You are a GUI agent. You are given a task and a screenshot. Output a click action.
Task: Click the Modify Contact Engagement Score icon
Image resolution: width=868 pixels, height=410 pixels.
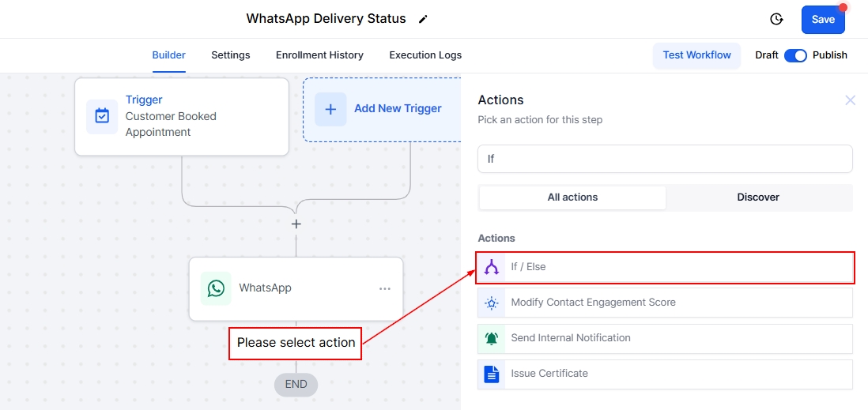pyautogui.click(x=492, y=303)
